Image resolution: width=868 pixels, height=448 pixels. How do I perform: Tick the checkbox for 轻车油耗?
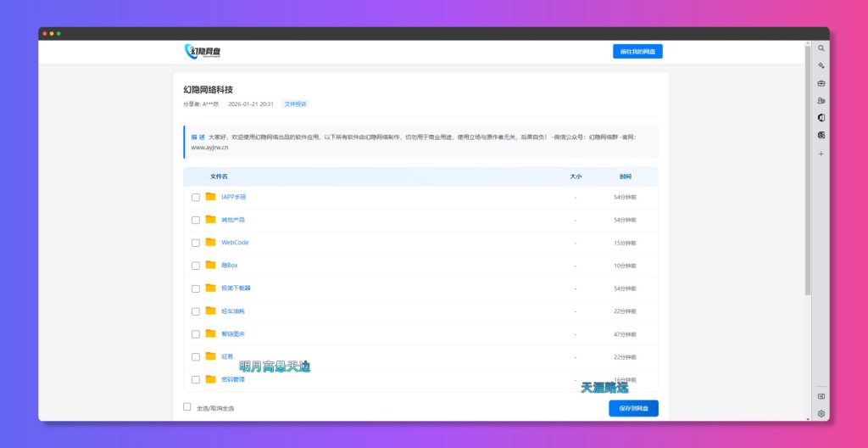pos(196,311)
